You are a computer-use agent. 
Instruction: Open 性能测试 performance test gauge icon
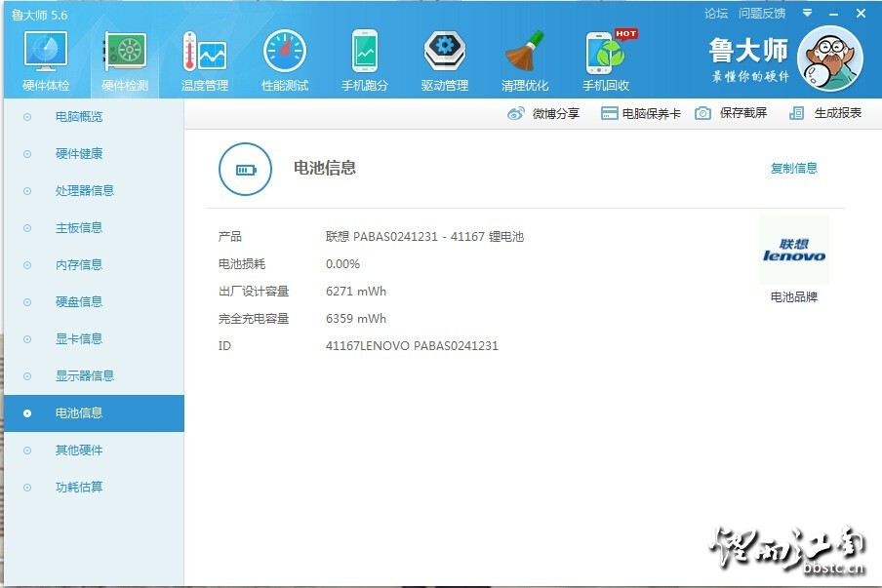(x=285, y=52)
